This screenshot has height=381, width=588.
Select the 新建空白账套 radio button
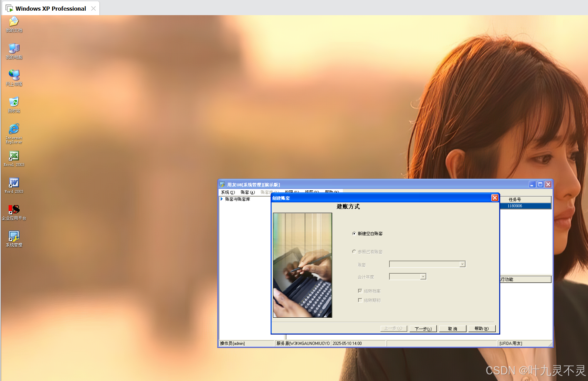pos(354,234)
